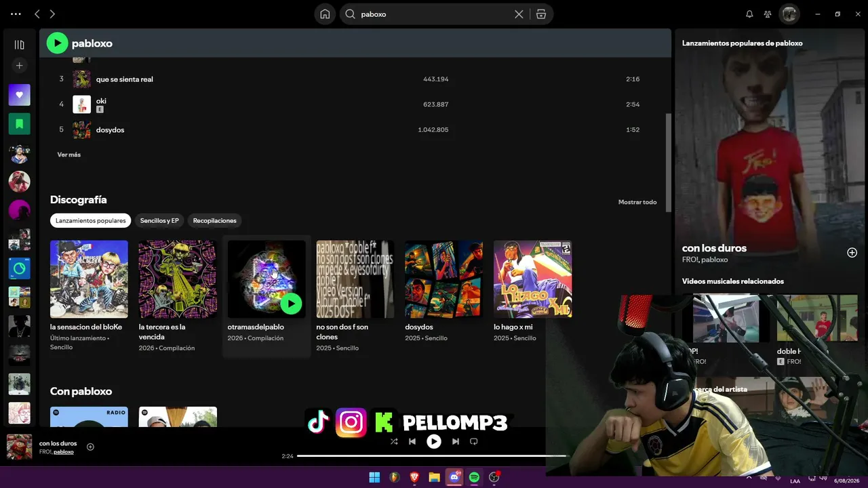Image resolution: width=868 pixels, height=488 pixels.
Task: Open 'no son dos f son clones' single
Action: tap(355, 296)
